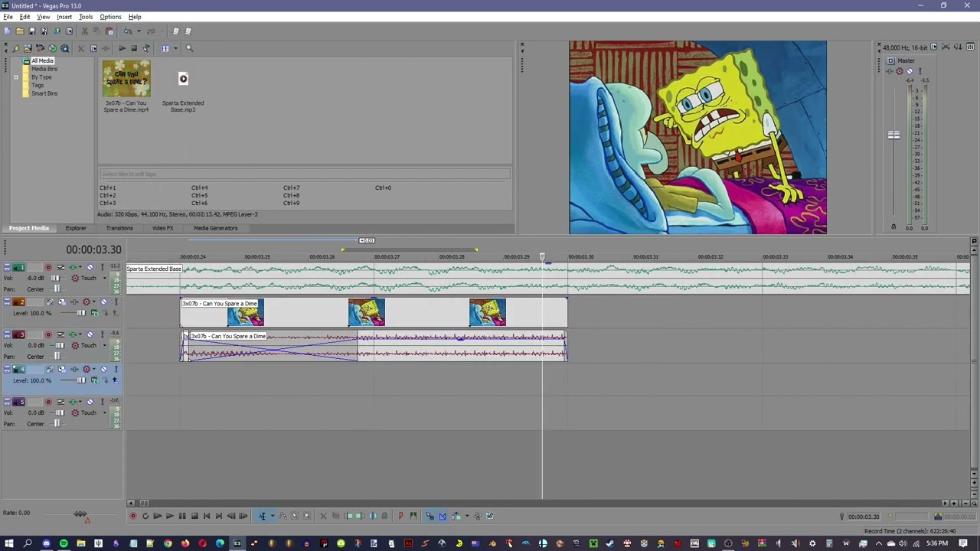Switch to the Transitions tab
The width and height of the screenshot is (980, 551).
(x=119, y=228)
